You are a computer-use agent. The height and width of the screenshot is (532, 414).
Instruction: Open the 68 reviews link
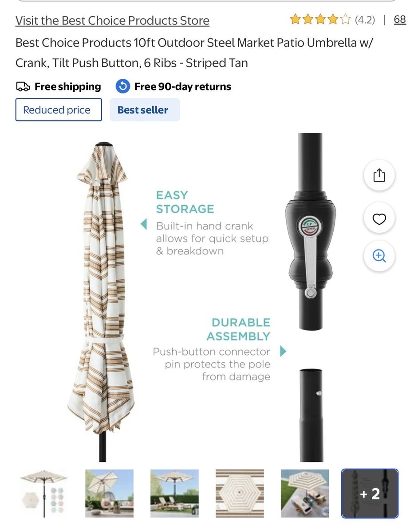[x=400, y=20]
